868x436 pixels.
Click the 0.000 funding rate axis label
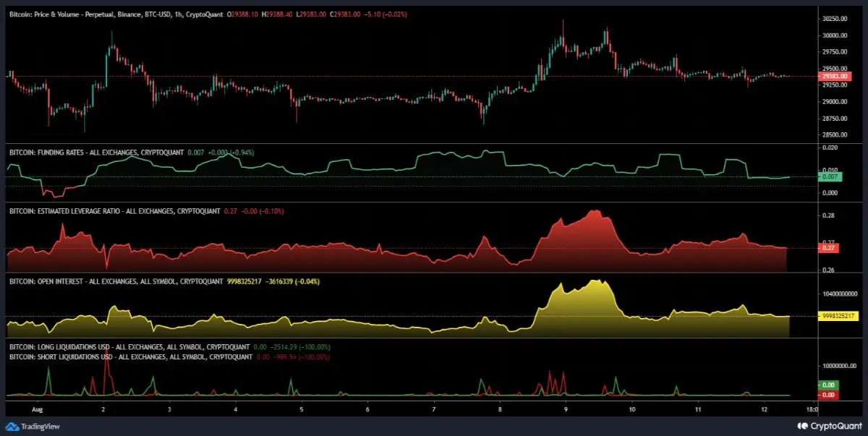pyautogui.click(x=830, y=192)
